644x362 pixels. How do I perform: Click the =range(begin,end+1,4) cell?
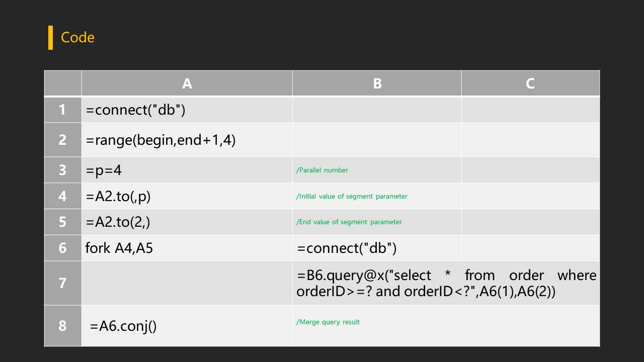pyautogui.click(x=160, y=140)
